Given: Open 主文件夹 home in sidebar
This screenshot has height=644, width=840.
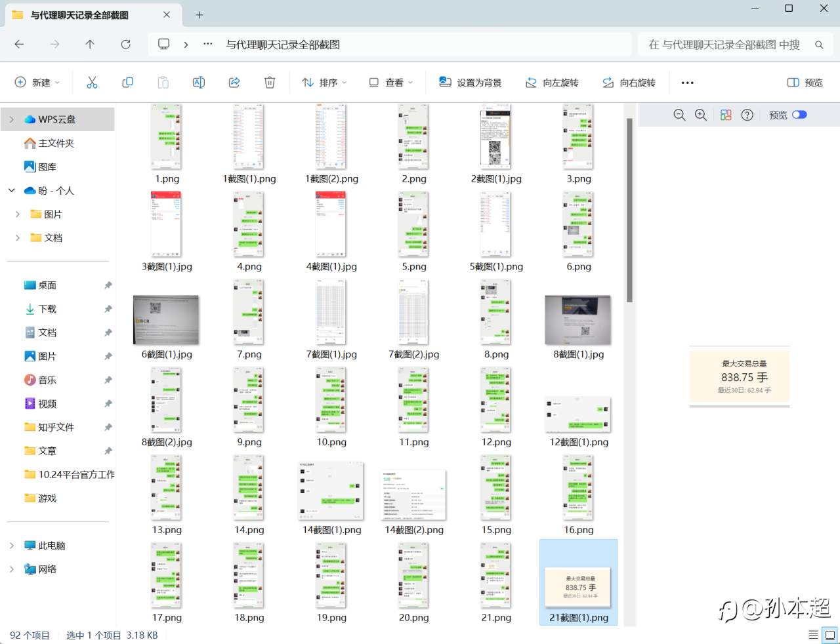Looking at the screenshot, I should 57,143.
